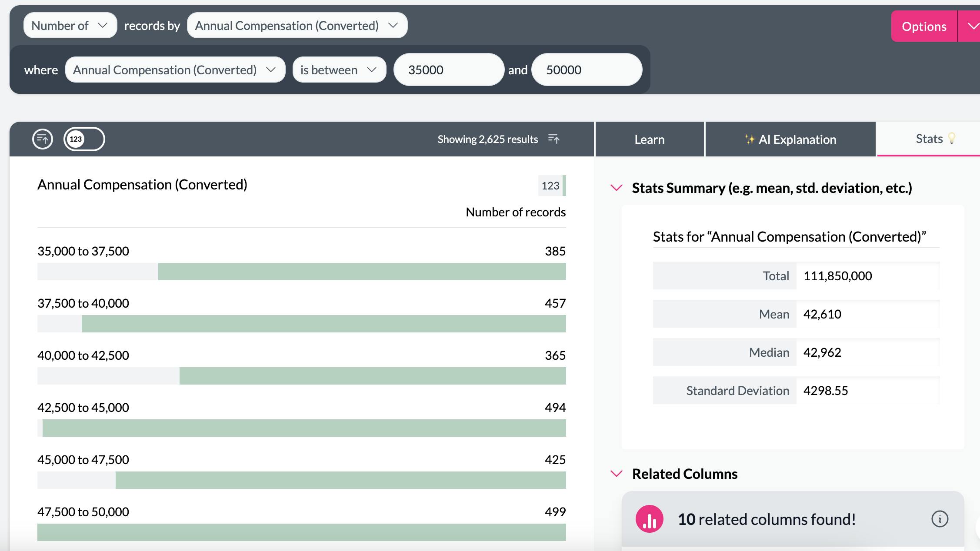The height and width of the screenshot is (551, 980).
Task: Open arrow menu beside Options button
Action: point(972,27)
